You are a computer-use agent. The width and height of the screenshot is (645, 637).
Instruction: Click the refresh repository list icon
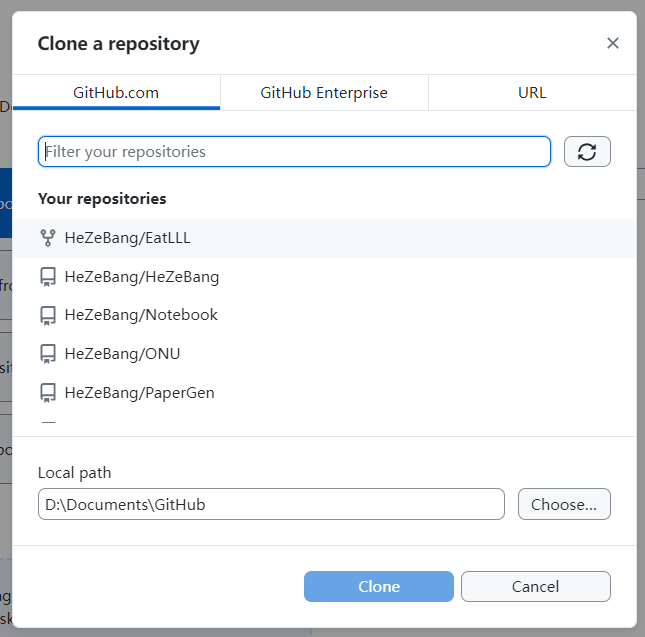click(587, 152)
